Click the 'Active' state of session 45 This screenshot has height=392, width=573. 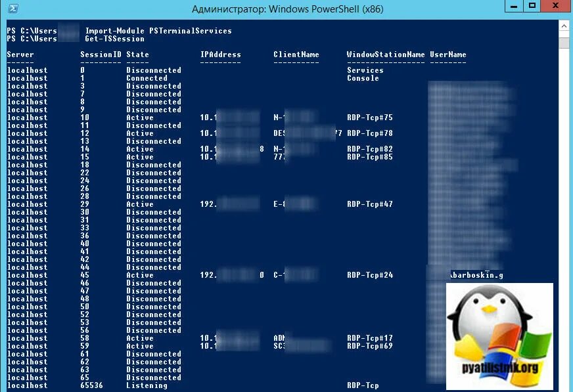139,275
